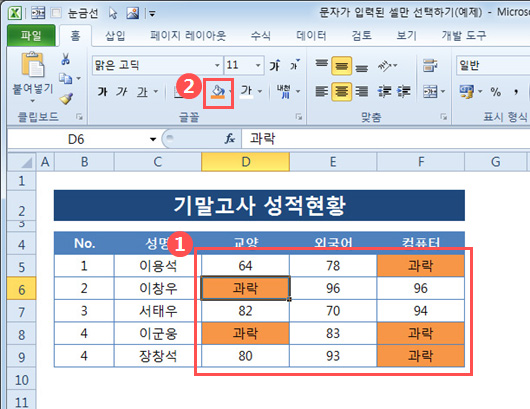Select orange 과락 cell in row 5
Image resolution: width=530 pixels, height=409 pixels.
click(x=421, y=266)
